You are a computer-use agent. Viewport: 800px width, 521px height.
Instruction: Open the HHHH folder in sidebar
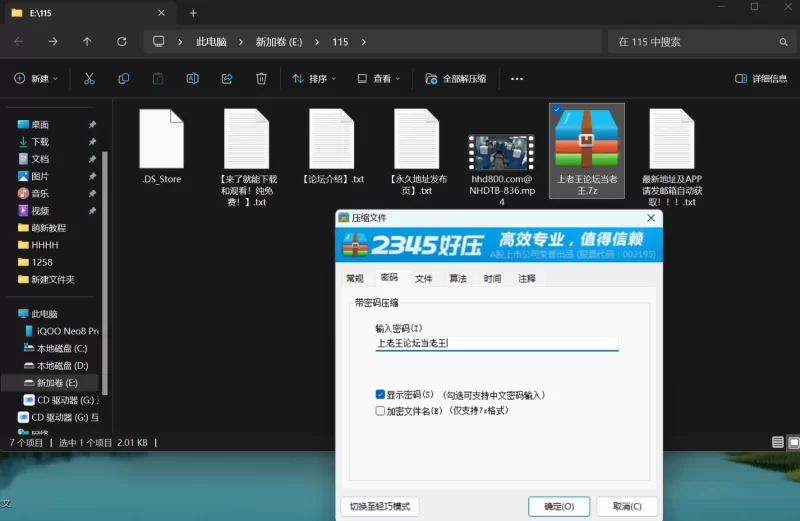44,245
